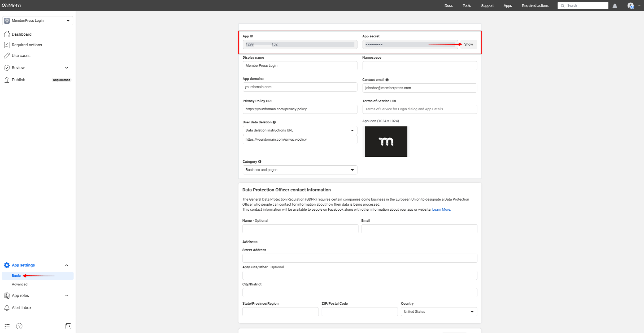Click the Alert Inbox bell icon
644x333 pixels.
(x=7, y=307)
